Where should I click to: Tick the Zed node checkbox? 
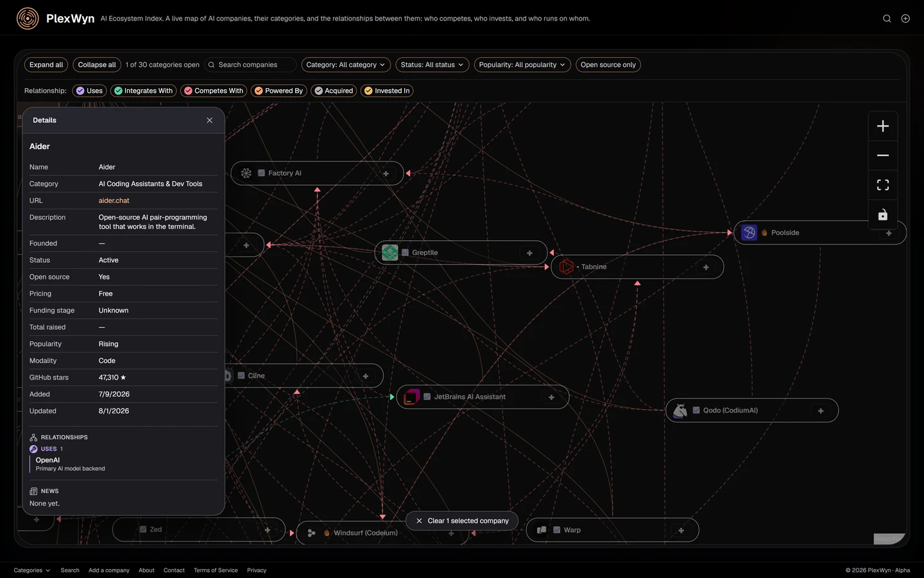point(143,530)
